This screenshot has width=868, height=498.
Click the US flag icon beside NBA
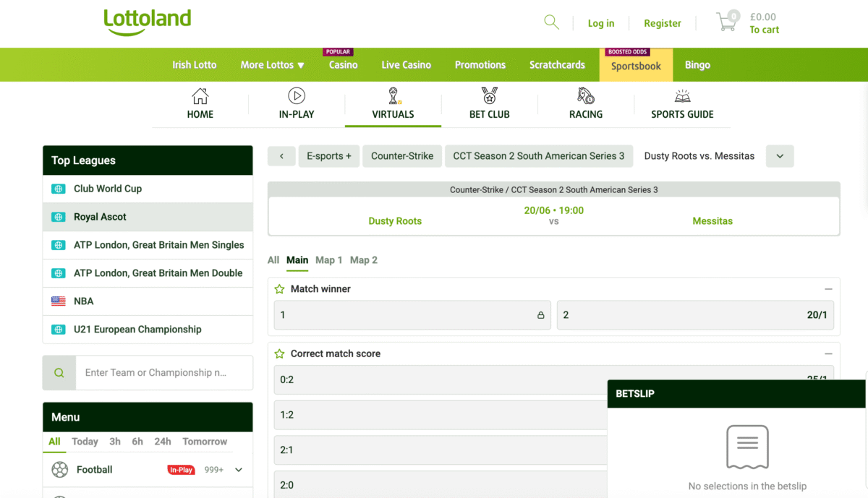tap(59, 301)
